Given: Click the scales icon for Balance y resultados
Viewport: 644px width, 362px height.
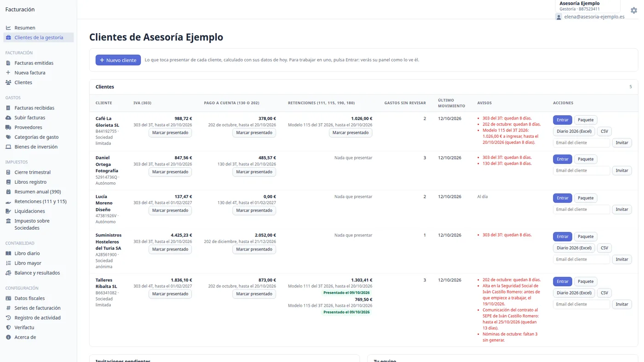Looking at the screenshot, I should [x=8, y=273].
